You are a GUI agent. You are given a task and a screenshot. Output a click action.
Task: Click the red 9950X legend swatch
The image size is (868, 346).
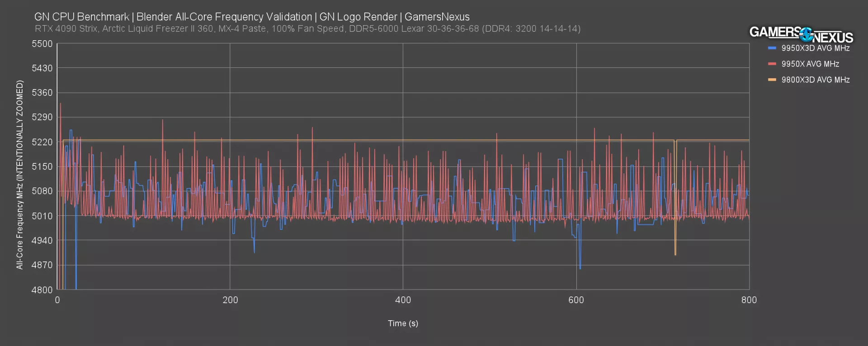click(772, 64)
